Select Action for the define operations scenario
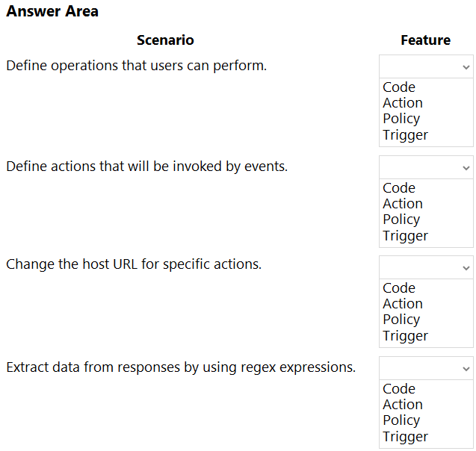This screenshot has width=476, height=451. point(403,103)
